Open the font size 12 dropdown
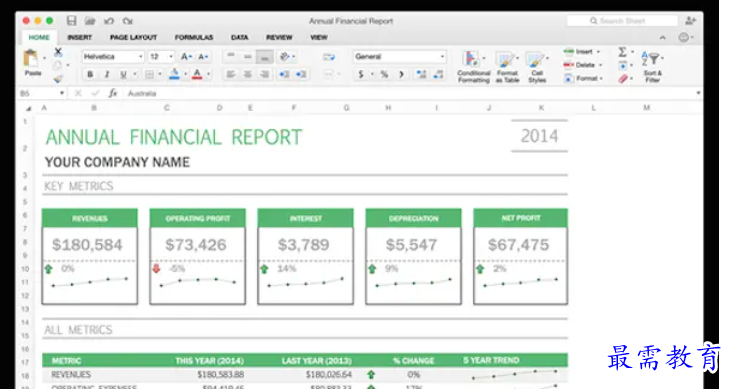 pos(171,57)
